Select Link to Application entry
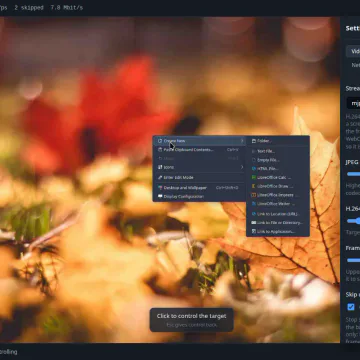 [278, 231]
